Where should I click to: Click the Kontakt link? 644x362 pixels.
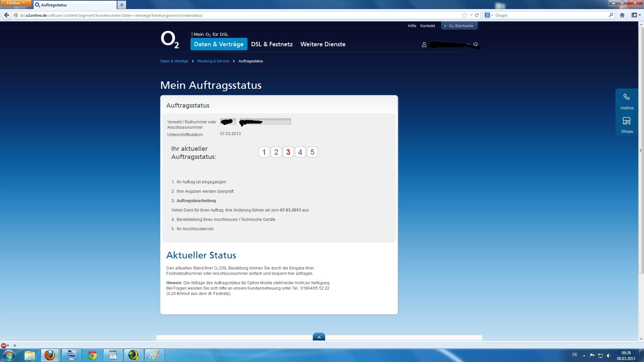point(427,26)
